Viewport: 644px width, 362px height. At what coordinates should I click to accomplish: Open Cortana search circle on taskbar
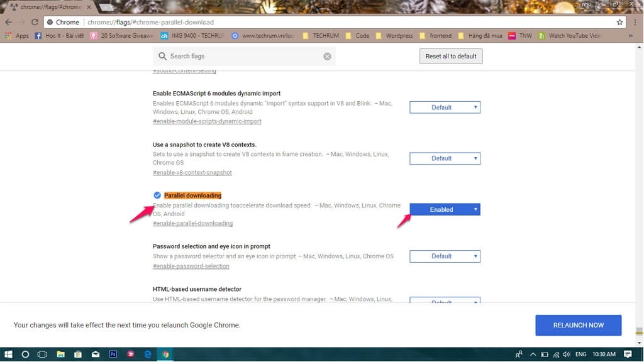pyautogui.click(x=25, y=354)
